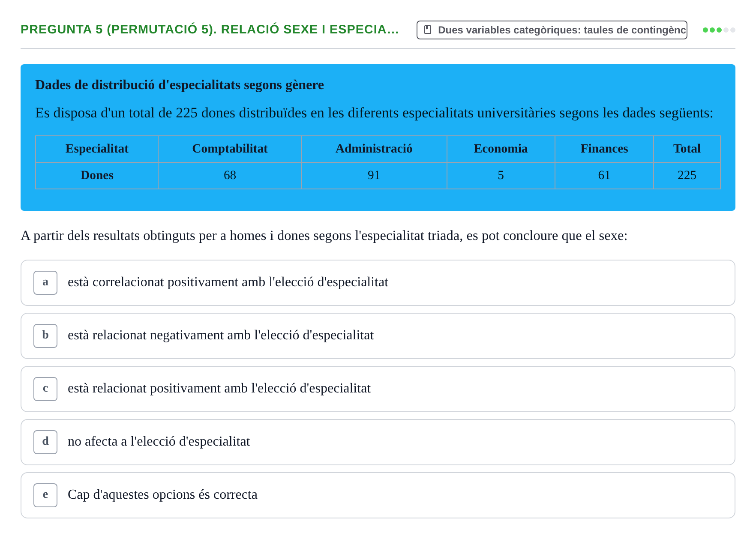Pick option c 'està relacionat positivament'
756x539 pixels.
pyautogui.click(x=378, y=389)
